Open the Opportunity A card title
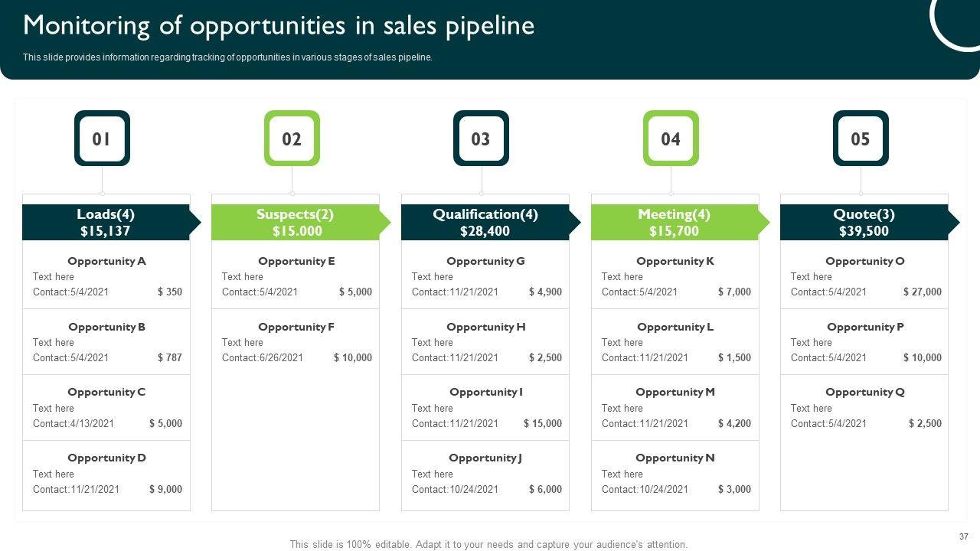 point(106,261)
